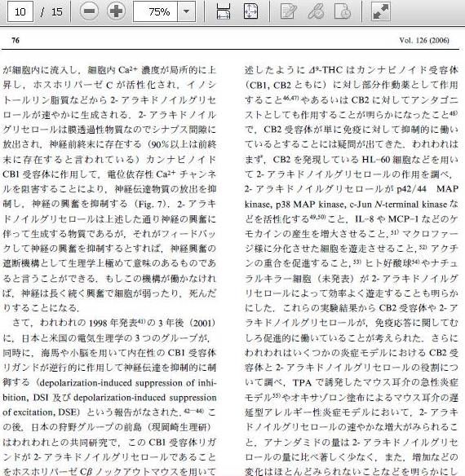
Task: Select the fit one full page icon
Action: [250, 11]
